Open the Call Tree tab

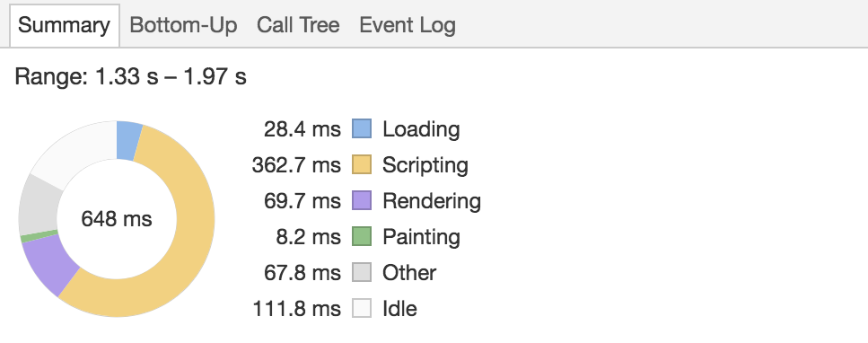298,25
